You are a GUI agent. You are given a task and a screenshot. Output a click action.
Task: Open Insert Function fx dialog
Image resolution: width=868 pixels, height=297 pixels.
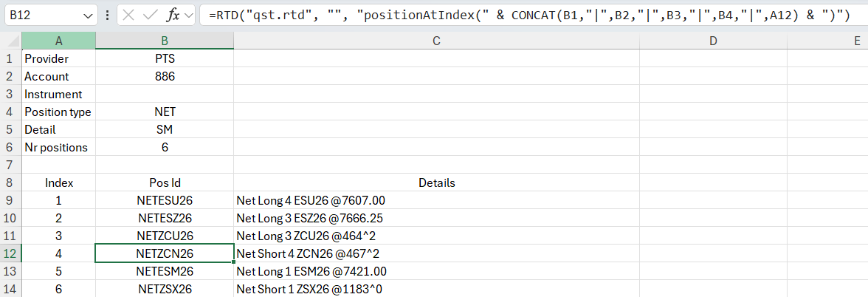173,16
